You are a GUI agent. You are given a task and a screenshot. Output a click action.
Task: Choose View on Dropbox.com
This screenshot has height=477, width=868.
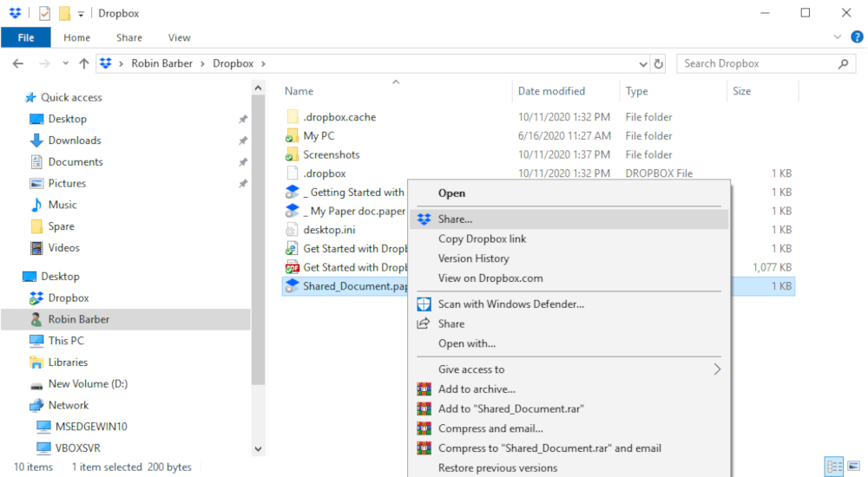pyautogui.click(x=569, y=278)
